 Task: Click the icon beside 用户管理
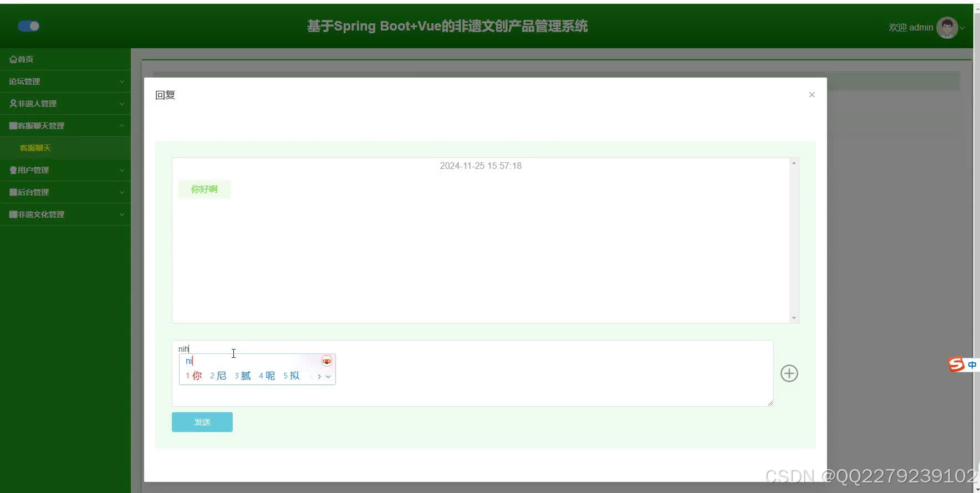13,170
